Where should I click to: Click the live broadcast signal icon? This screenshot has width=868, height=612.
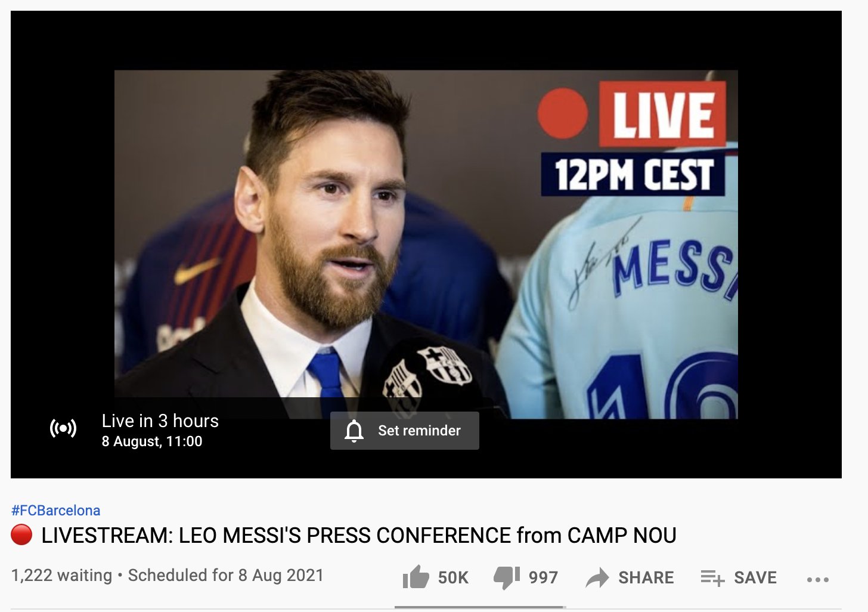pos(63,428)
